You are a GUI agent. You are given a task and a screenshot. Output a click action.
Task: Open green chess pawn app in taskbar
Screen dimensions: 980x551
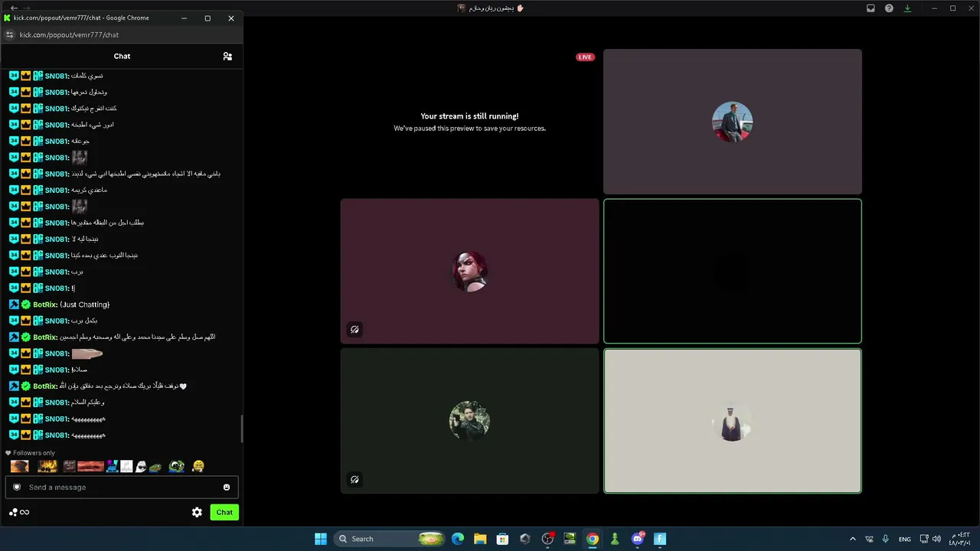[x=615, y=539]
